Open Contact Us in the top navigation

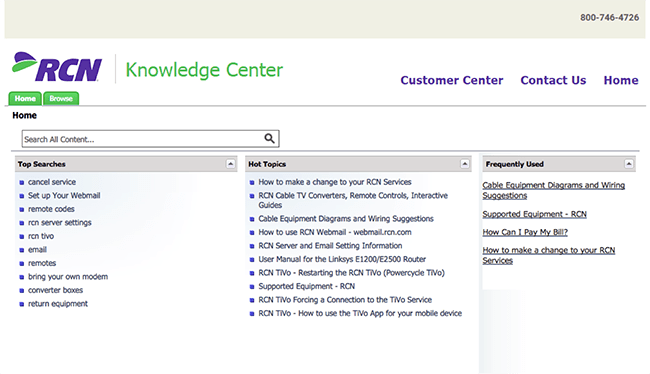pyautogui.click(x=553, y=80)
